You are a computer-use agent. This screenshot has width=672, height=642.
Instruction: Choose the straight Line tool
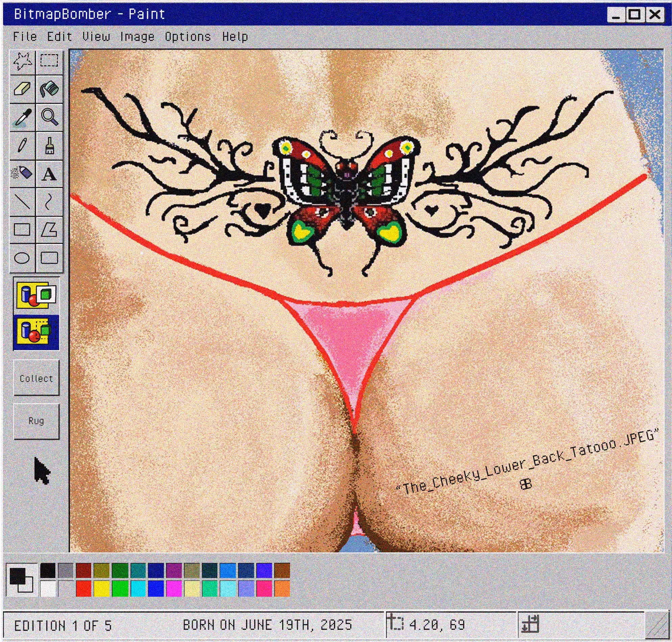coord(23,202)
